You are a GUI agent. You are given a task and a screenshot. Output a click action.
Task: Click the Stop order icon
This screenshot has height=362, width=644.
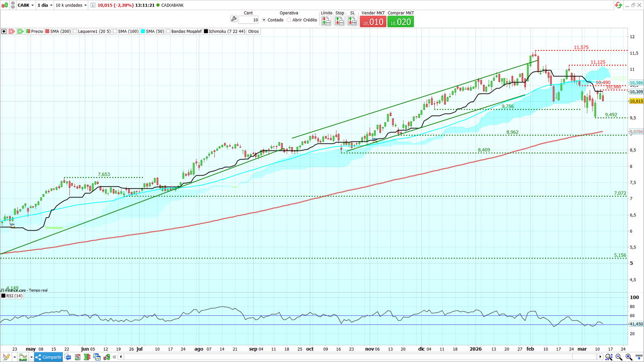pos(339,21)
